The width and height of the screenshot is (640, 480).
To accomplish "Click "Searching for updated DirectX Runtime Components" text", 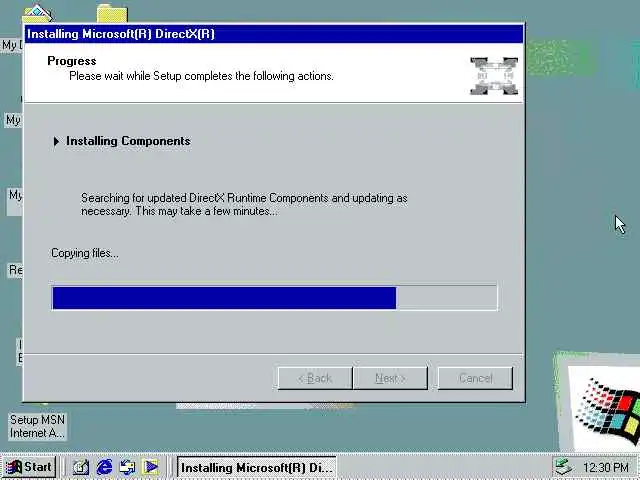I will click(204, 198).
